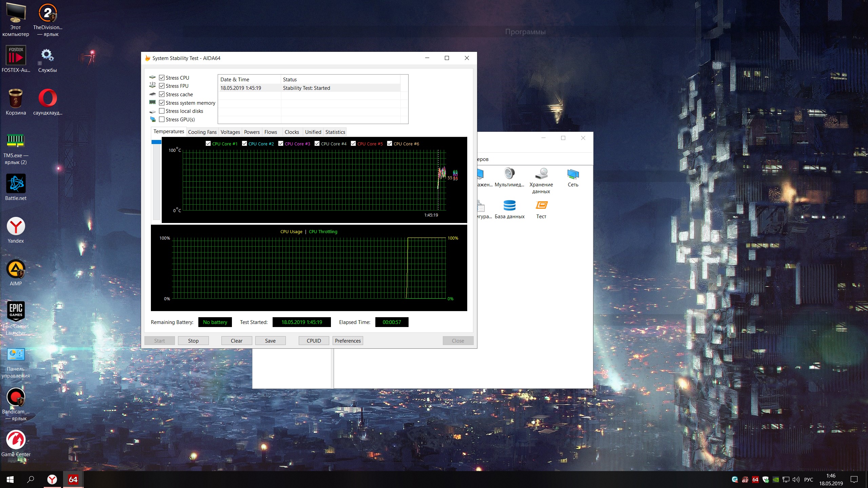Check the Stress local disks option

162,111
